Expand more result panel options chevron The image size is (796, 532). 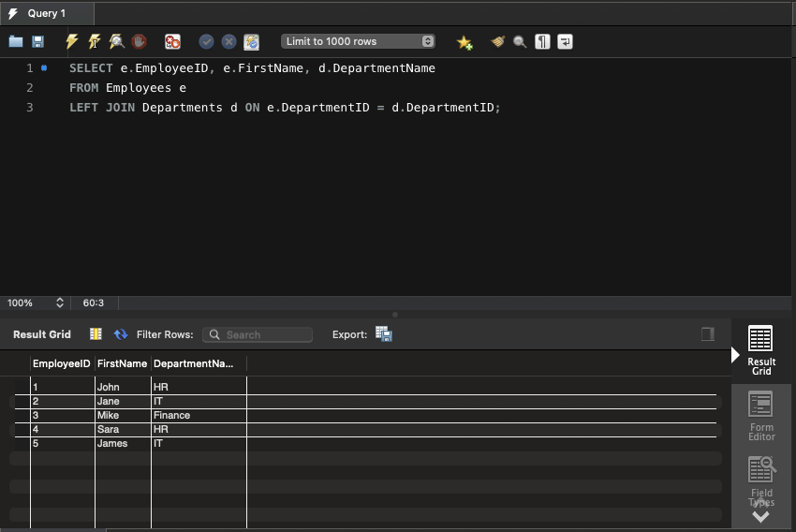[760, 516]
